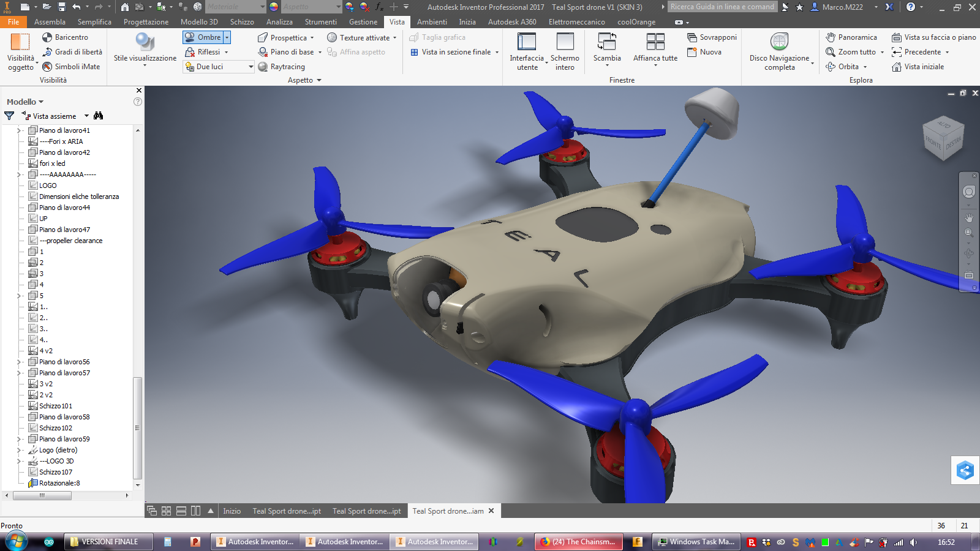Enable Raytracing rendering
This screenshot has width=980, height=551.
tap(282, 67)
